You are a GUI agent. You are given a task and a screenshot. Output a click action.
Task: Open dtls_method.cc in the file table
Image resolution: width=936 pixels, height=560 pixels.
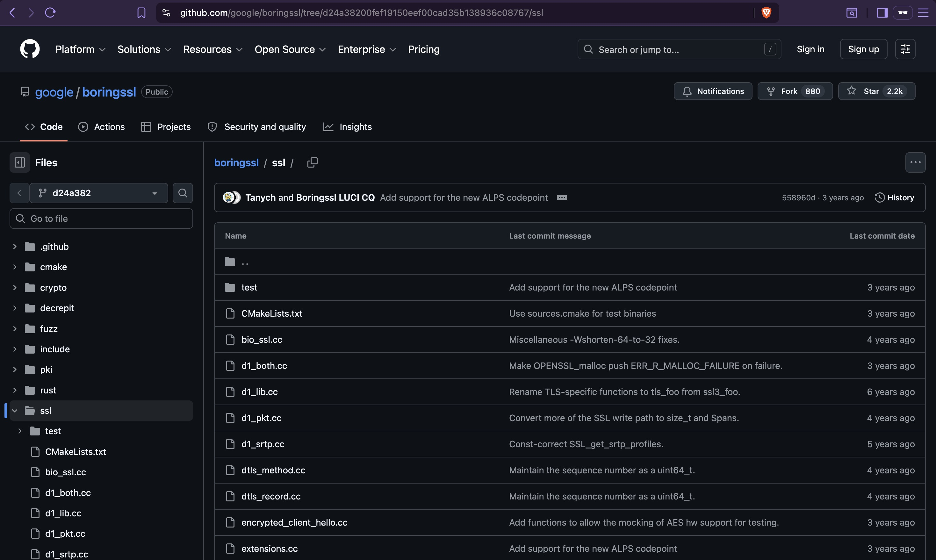273,470
